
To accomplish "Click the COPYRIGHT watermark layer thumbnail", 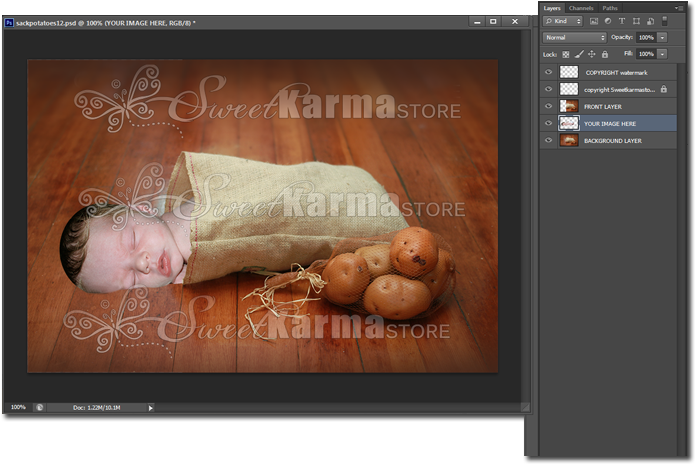I will [569, 72].
